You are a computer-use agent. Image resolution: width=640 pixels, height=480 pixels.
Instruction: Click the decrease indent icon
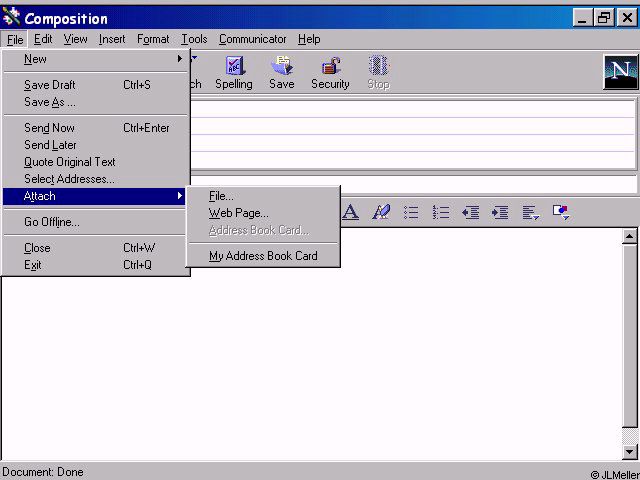click(x=471, y=212)
